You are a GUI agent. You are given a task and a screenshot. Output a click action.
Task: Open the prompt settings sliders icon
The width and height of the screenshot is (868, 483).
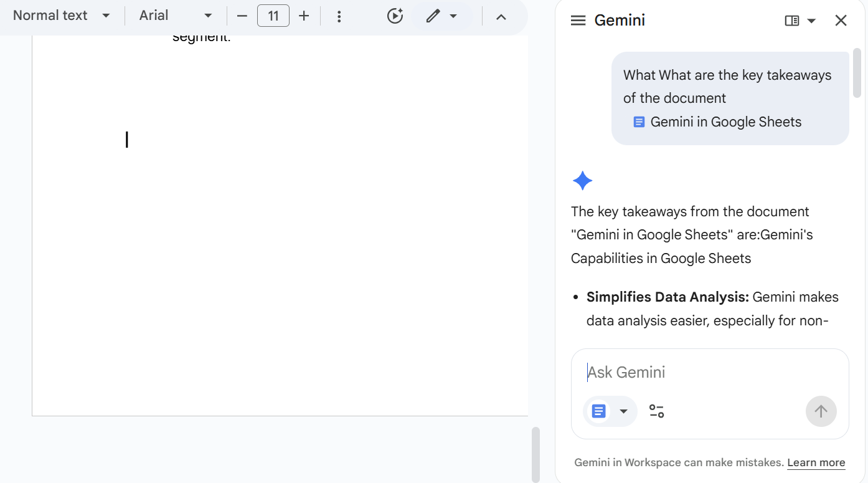[656, 411]
